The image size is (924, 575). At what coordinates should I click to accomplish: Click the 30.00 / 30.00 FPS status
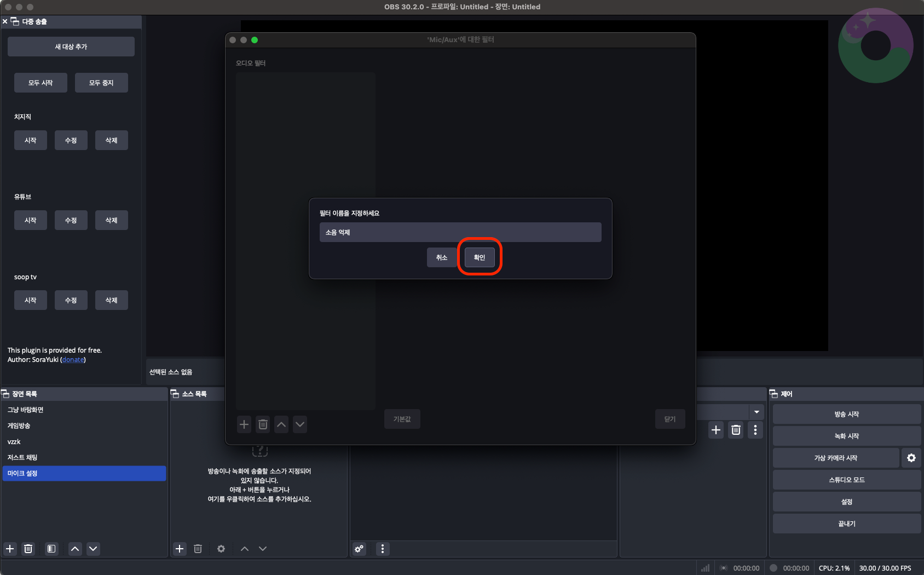point(885,568)
